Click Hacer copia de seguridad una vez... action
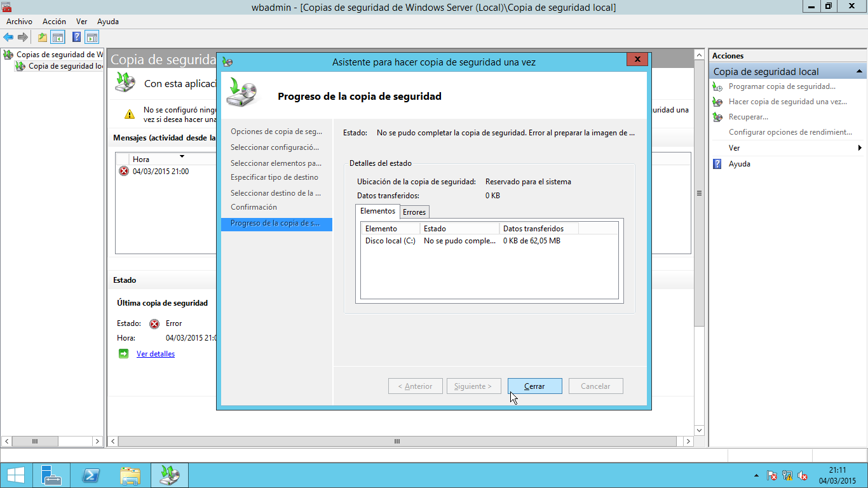 tap(788, 102)
